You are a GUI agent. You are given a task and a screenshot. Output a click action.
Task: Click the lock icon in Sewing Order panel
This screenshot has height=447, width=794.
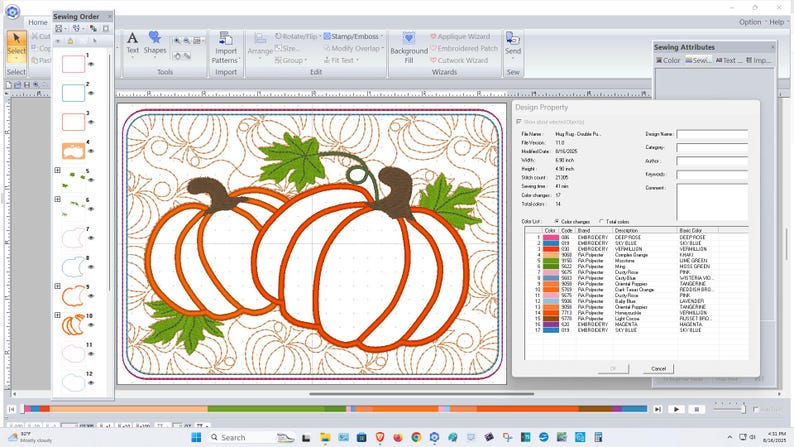pyautogui.click(x=70, y=41)
